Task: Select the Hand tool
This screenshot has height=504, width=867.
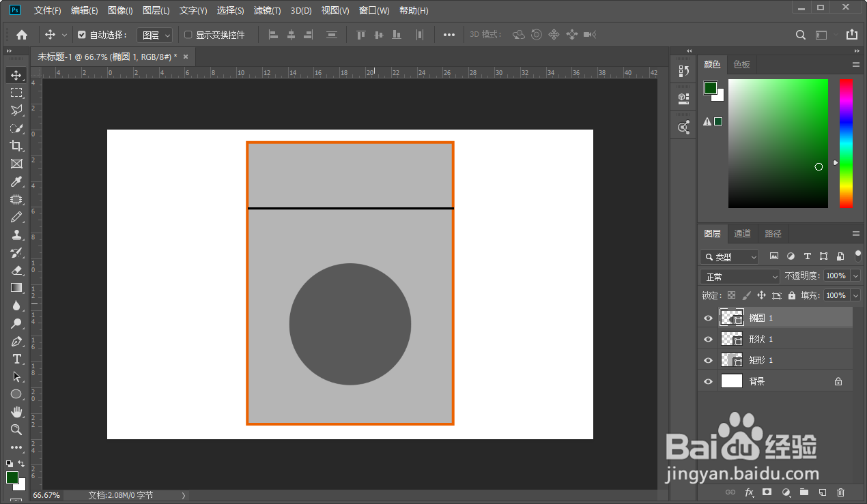Action: 16,412
